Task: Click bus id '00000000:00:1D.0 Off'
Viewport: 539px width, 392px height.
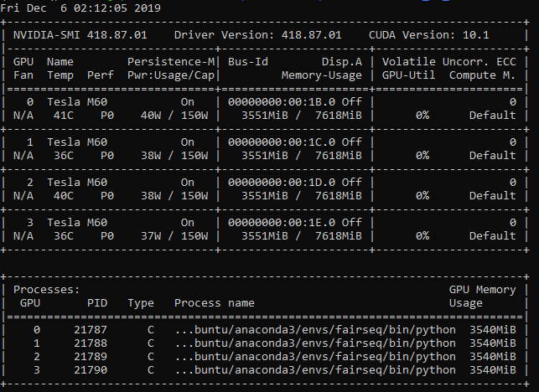Action: (x=295, y=183)
